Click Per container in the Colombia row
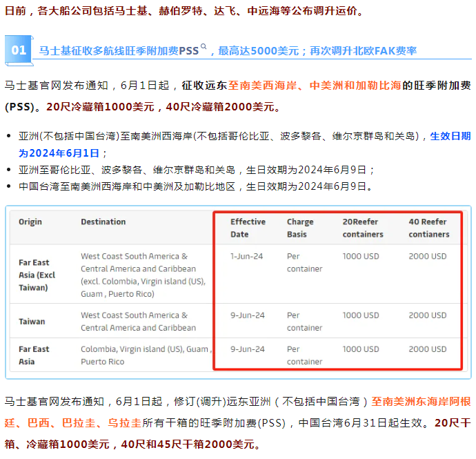This screenshot has width=476, height=459. point(304,355)
